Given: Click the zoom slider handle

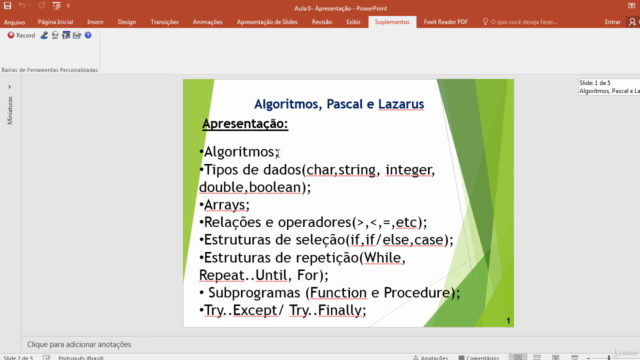Looking at the screenshot, I should tap(609, 358).
